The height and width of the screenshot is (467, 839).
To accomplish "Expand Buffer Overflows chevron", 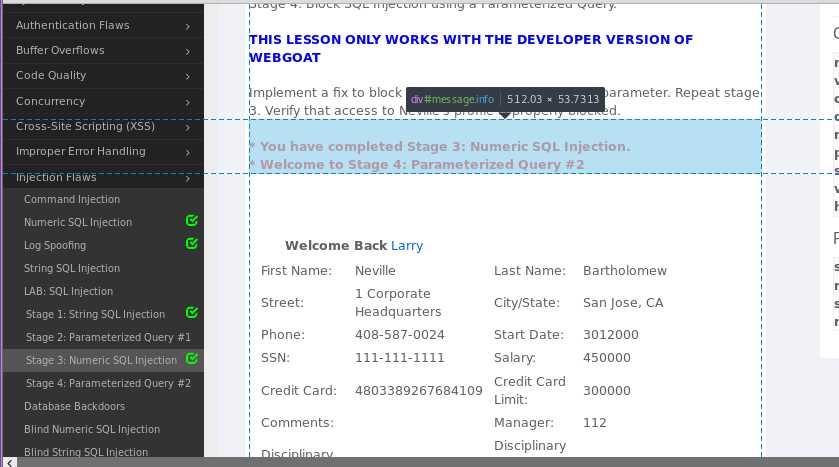I will pos(188,51).
